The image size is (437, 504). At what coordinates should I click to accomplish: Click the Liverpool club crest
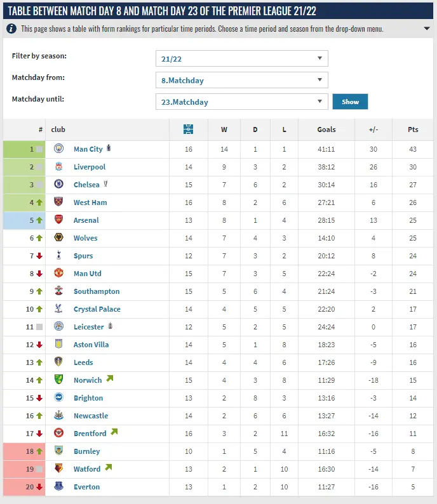click(x=58, y=166)
